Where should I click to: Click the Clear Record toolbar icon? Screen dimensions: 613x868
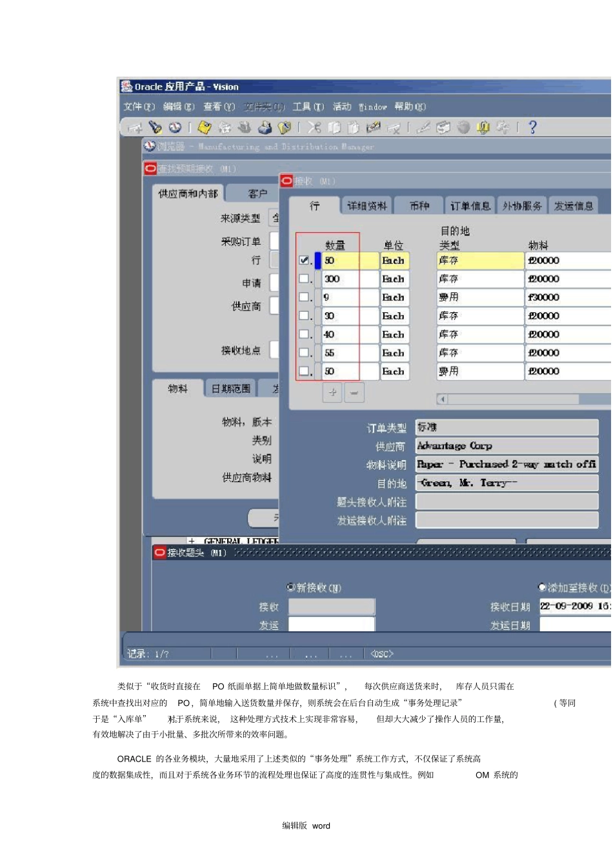(x=374, y=127)
